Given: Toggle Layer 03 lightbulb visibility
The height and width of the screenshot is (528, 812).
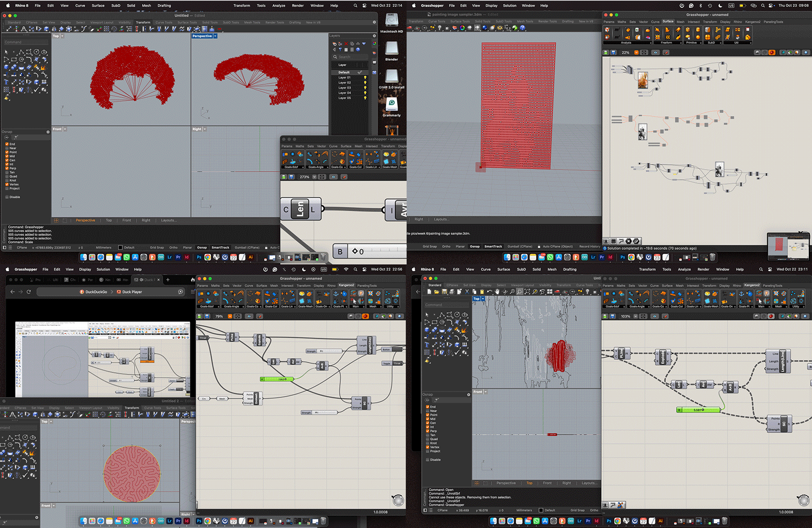Looking at the screenshot, I should point(365,88).
